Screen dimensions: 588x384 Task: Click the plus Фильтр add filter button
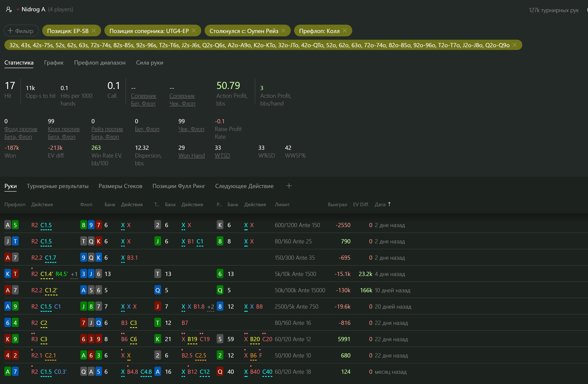click(21, 31)
